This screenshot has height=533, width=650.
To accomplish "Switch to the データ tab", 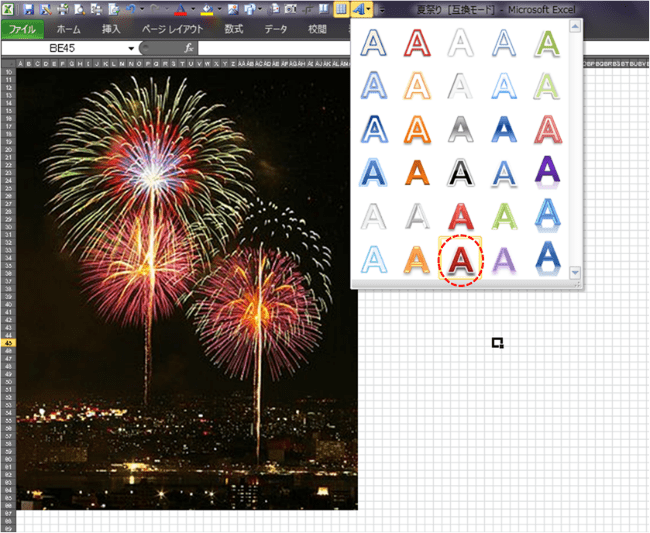I will [x=276, y=29].
